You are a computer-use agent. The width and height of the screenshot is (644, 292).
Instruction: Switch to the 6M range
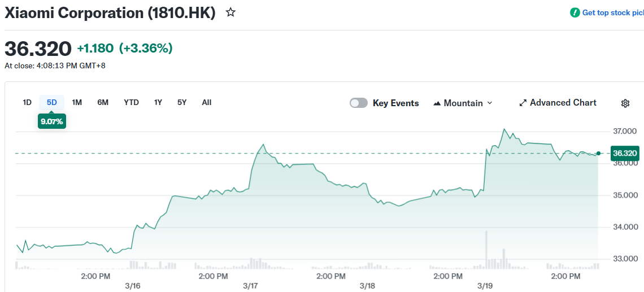point(103,103)
